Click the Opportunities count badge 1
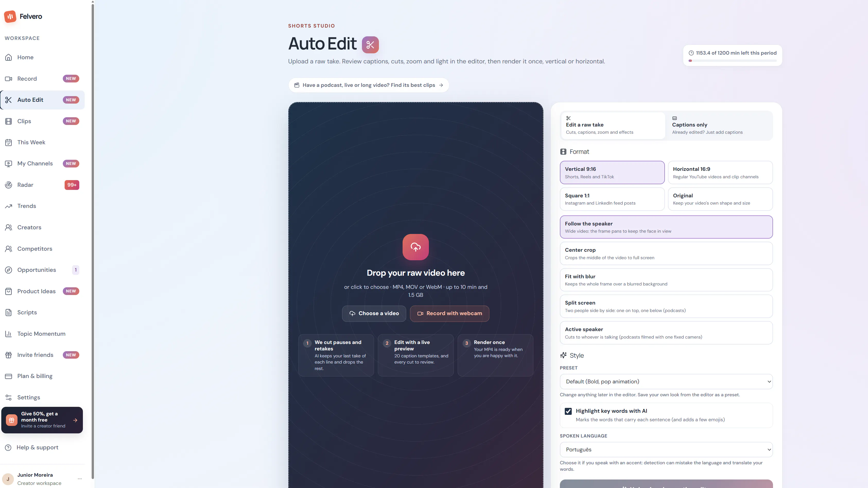This screenshot has width=868, height=488. (76, 270)
